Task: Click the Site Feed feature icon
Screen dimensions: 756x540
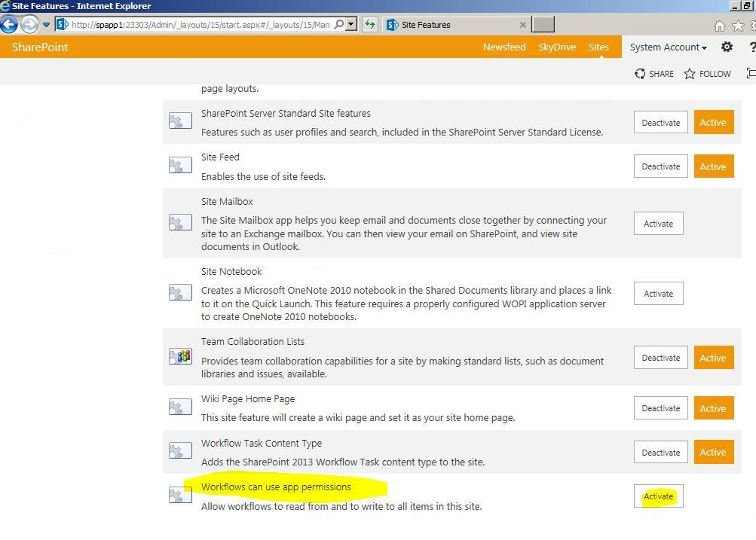Action: pos(180,165)
